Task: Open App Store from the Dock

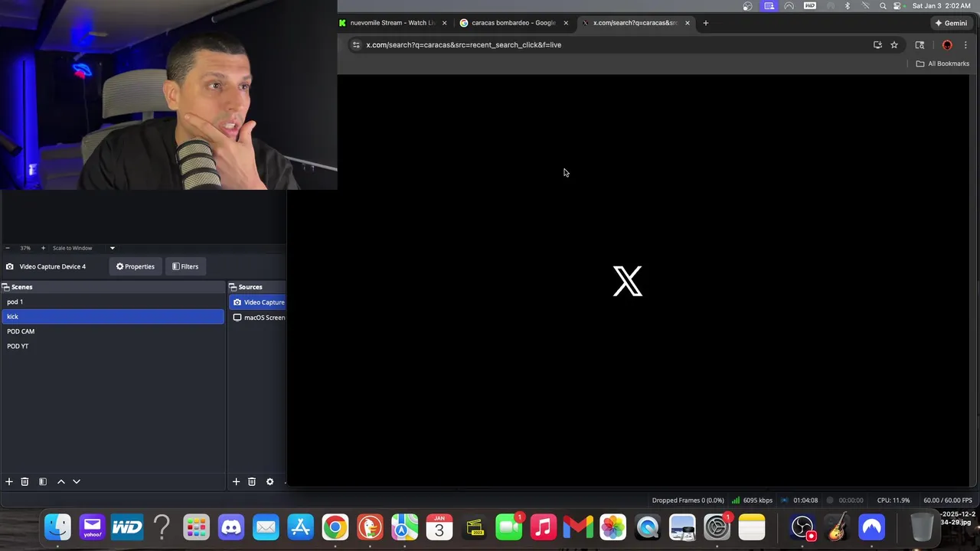Action: 300,527
